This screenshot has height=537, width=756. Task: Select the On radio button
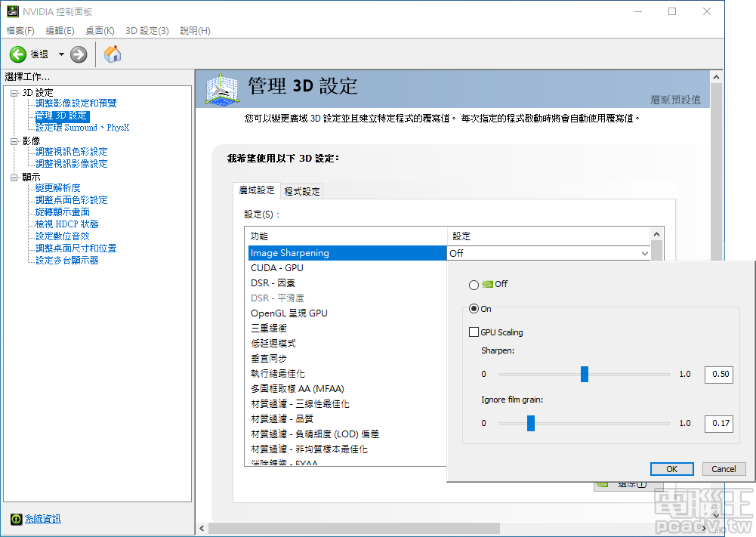475,309
